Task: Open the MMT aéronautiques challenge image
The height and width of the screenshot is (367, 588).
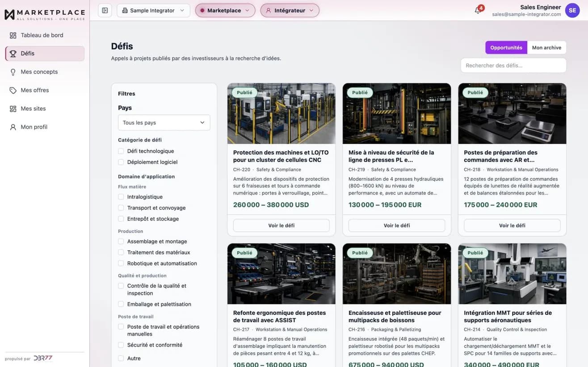Action: tap(512, 274)
